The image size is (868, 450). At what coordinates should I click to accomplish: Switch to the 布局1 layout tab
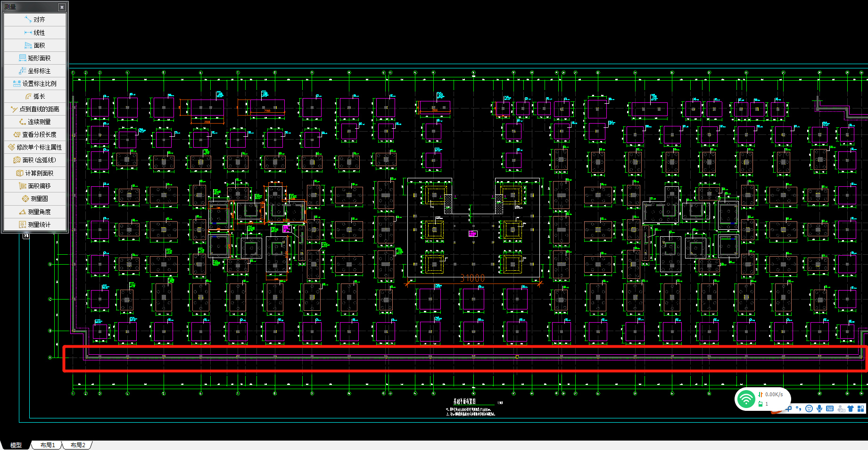coord(48,445)
